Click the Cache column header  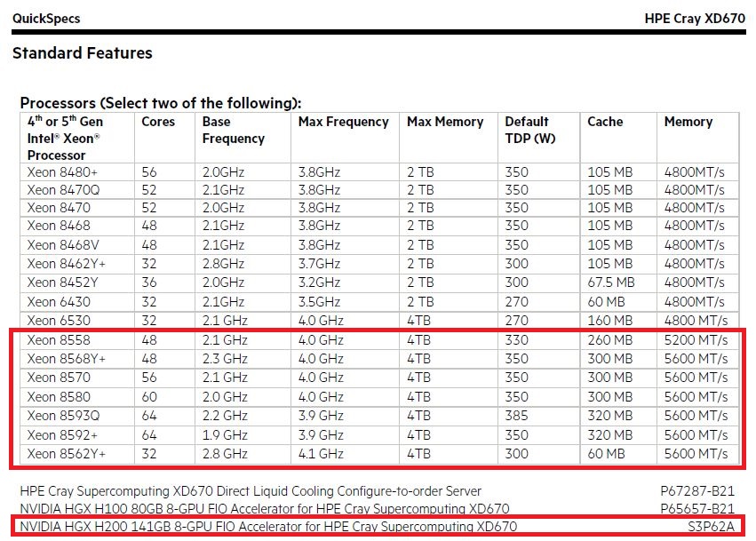pos(605,122)
